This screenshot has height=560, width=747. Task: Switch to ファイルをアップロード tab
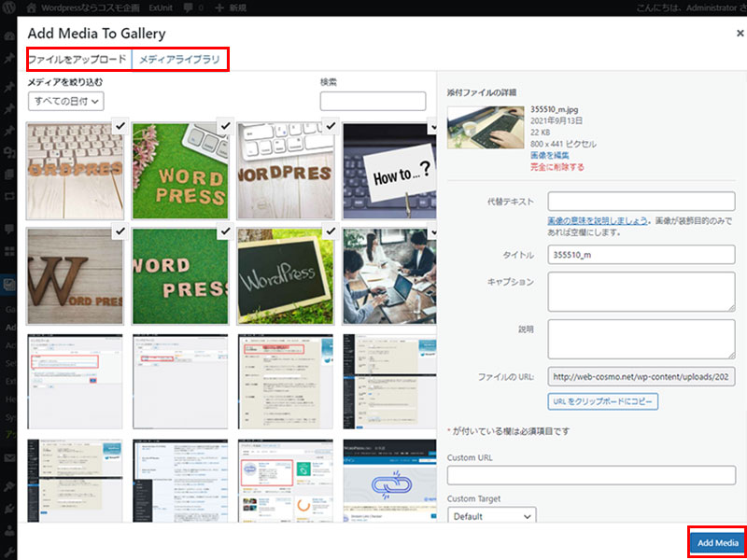(x=78, y=60)
